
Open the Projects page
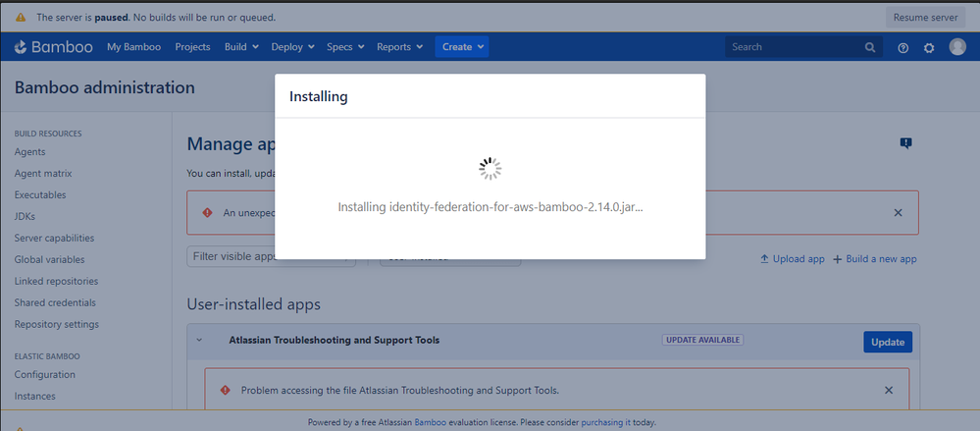coord(192,47)
